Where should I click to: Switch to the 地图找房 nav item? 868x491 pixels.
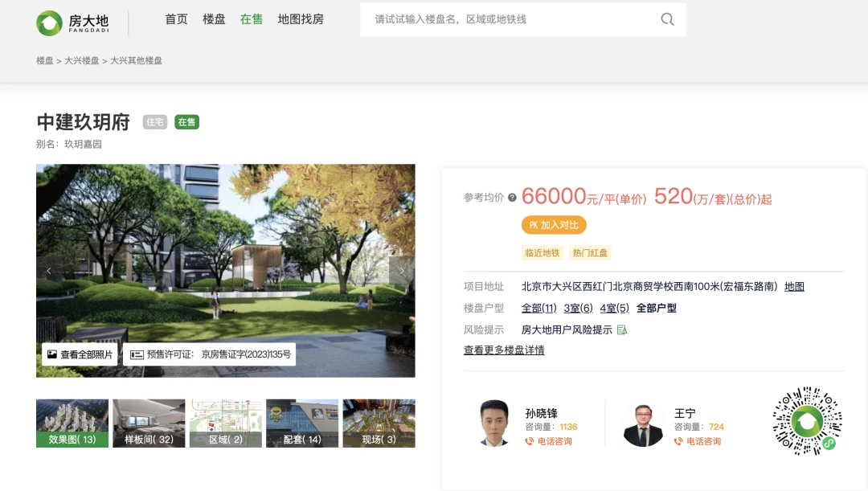tap(301, 19)
